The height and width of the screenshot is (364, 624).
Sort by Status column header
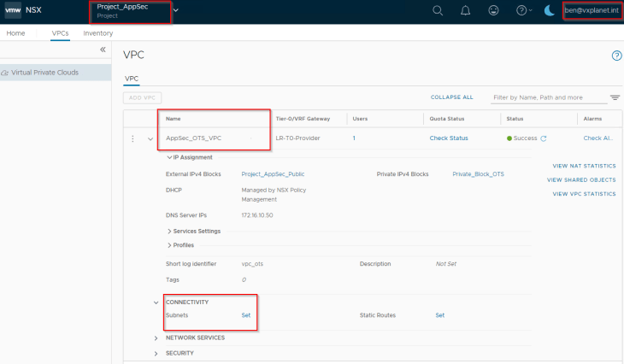tap(515, 119)
